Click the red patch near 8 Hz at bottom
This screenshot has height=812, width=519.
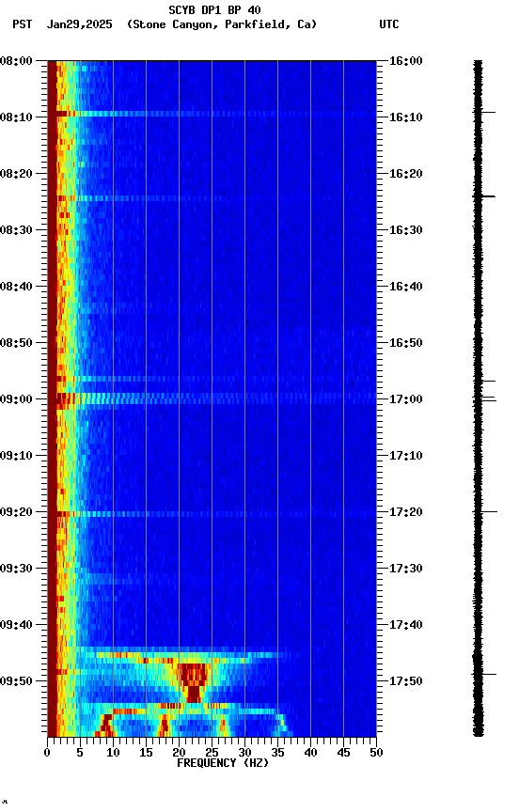pyautogui.click(x=105, y=725)
